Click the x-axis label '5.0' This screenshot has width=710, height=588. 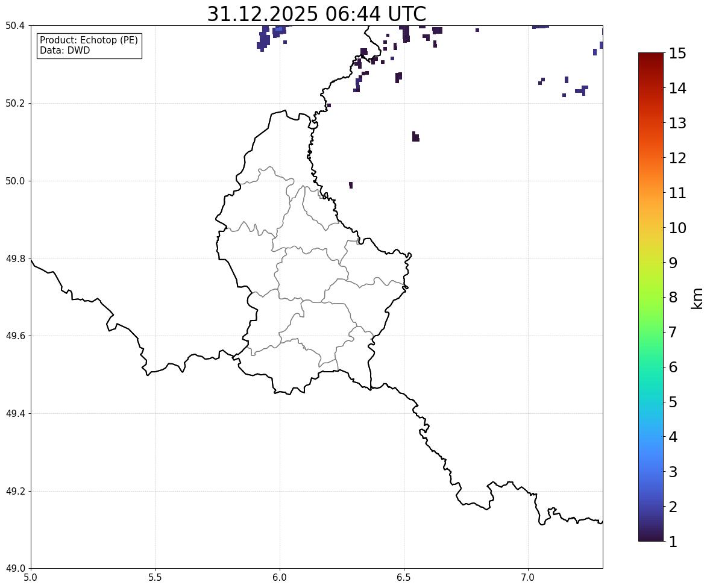[x=31, y=578]
